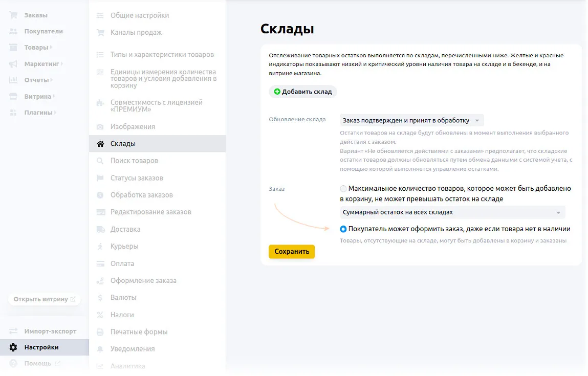This screenshot has width=588, height=376.
Task: Open Статусы заказов settings section
Action: coord(137,178)
